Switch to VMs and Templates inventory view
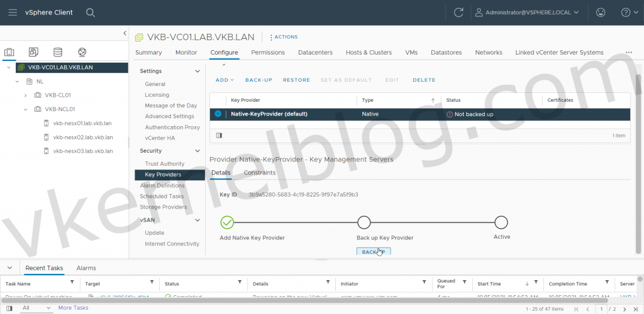Screen dimensions: 644x314 33,52
